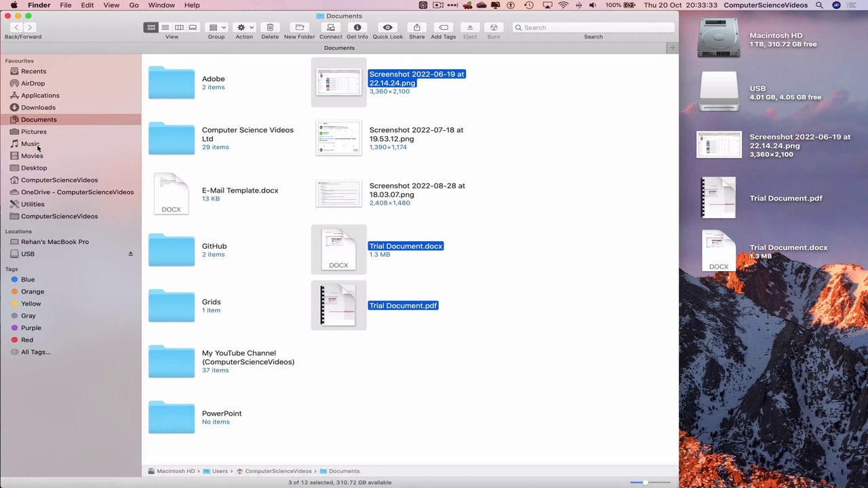
Task: Select the GitHub folder
Action: (x=172, y=249)
